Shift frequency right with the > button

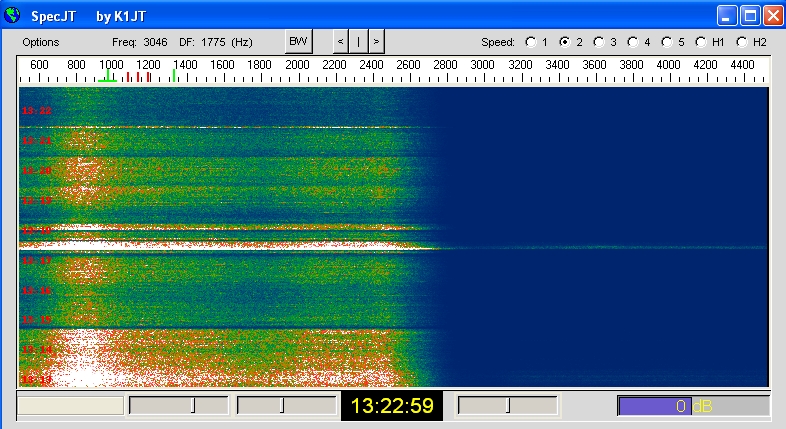(376, 42)
